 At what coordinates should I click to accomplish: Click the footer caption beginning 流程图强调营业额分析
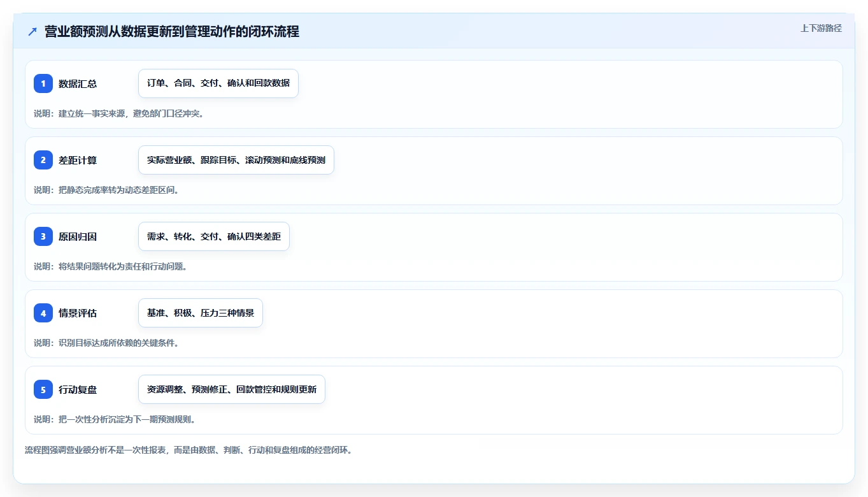[x=189, y=450]
